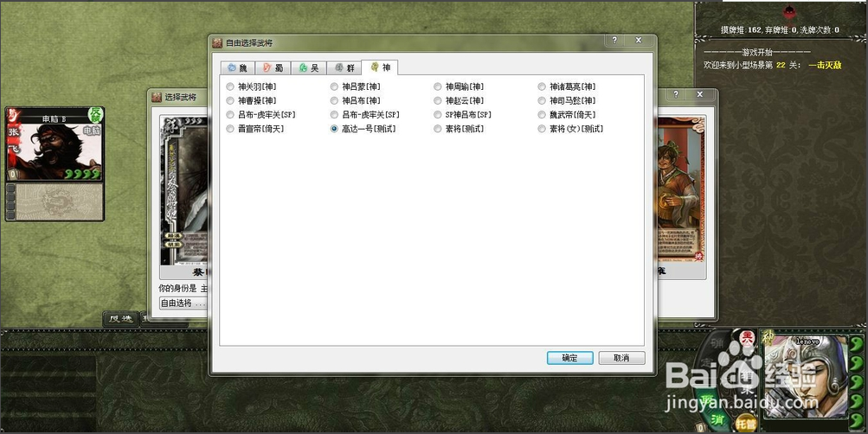Click the 蜀 kingdom emblem on 电脑B
Image resolution: width=868 pixels, height=434 pixels.
tap(12, 114)
